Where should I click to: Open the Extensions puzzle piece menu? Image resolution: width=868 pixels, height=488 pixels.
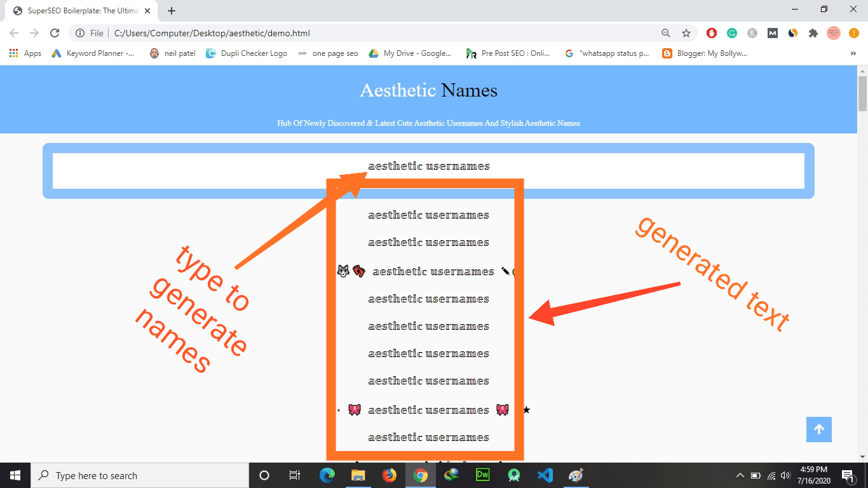pos(813,33)
